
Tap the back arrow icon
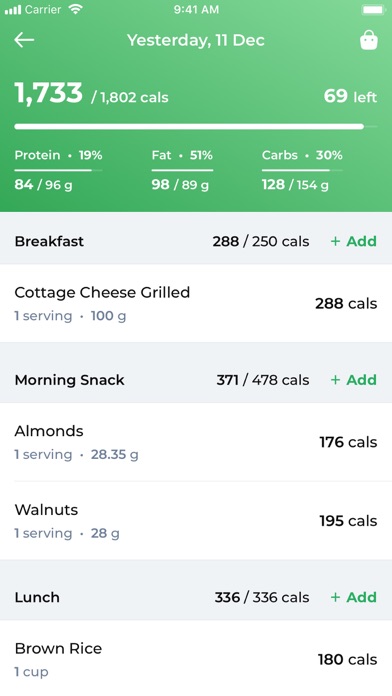tap(24, 40)
